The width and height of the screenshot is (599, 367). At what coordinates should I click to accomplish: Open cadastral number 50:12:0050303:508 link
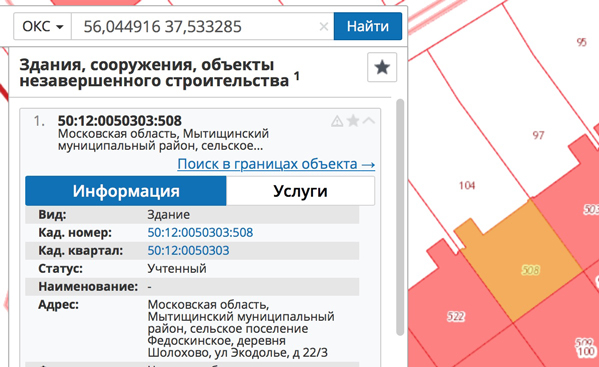click(200, 233)
